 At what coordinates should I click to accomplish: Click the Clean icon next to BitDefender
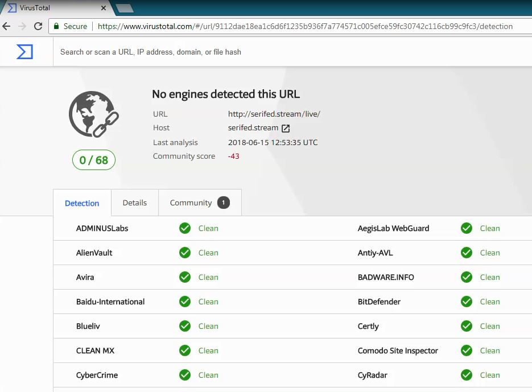click(466, 302)
